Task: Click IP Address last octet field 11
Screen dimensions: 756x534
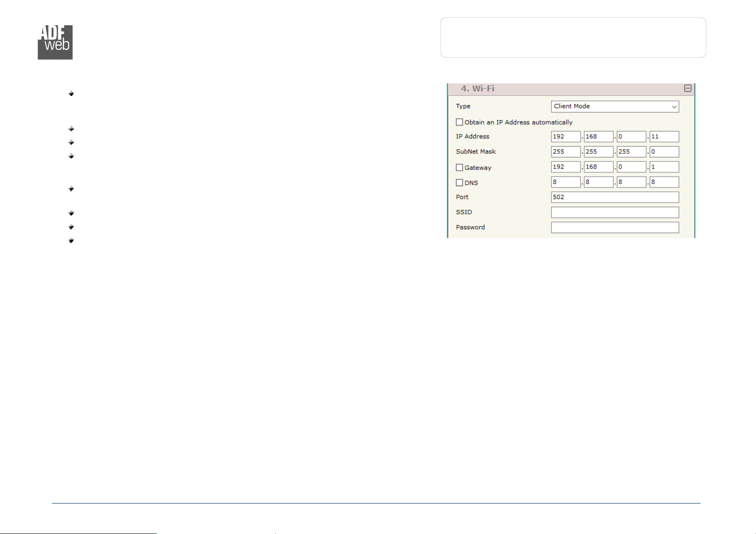Action: pyautogui.click(x=664, y=136)
